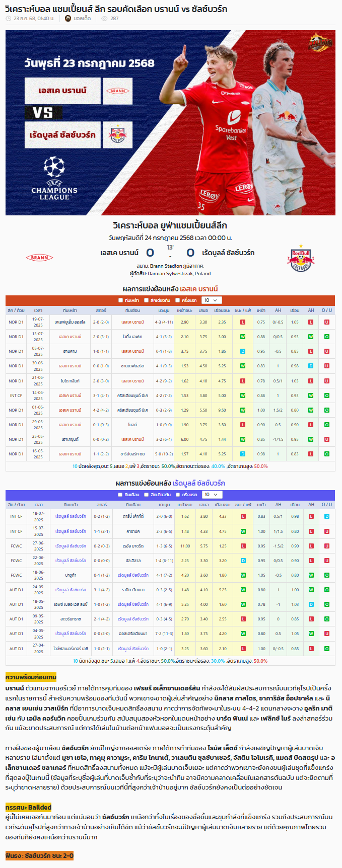Click the author avatar next to บอลเด็ด

tap(68, 18)
